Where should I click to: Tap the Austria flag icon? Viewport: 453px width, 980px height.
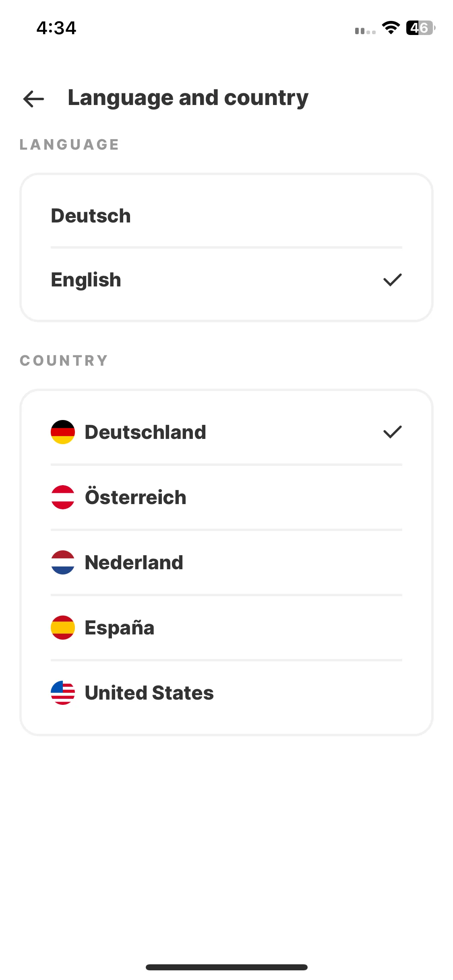pos(63,497)
